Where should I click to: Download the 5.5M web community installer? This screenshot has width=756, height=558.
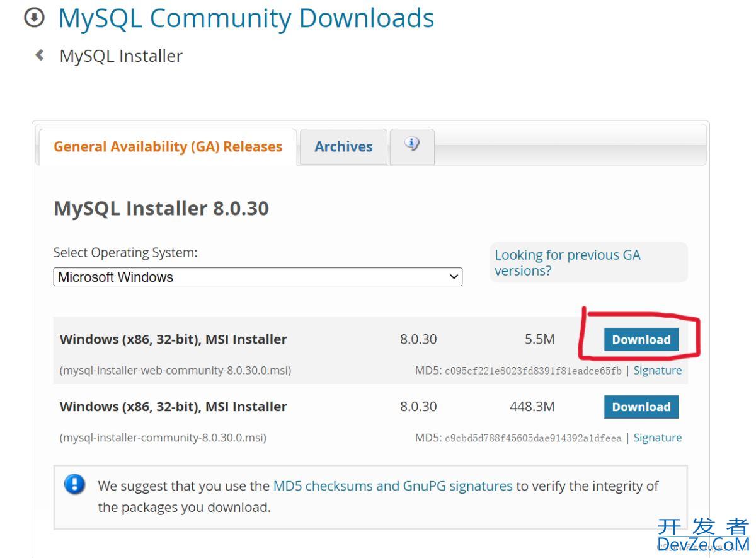[641, 339]
